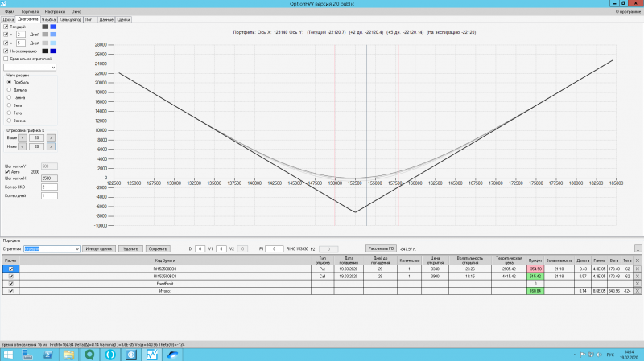This screenshot has width=644, height=361.
Task: Remove the Put option row with X
Action: point(637,269)
